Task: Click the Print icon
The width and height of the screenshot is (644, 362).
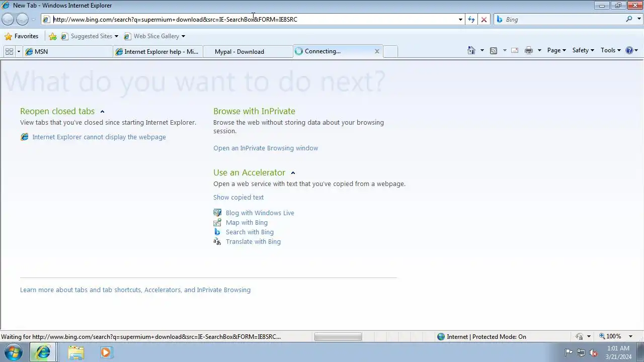Action: (529, 50)
